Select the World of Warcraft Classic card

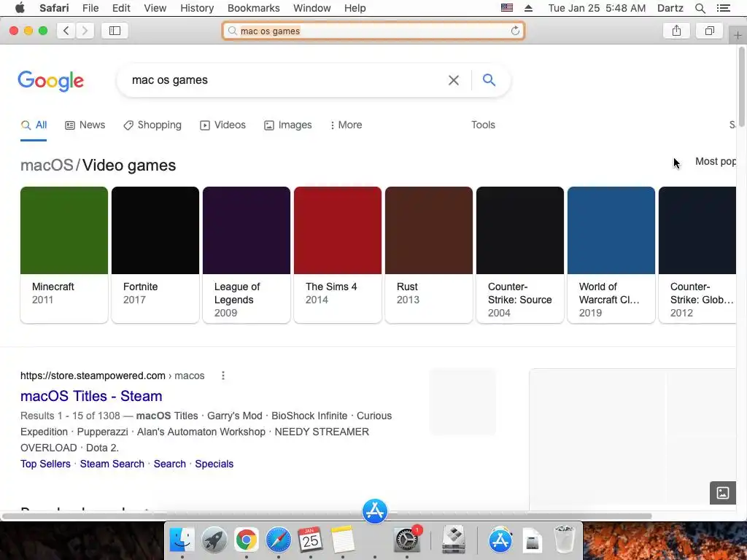tap(611, 254)
